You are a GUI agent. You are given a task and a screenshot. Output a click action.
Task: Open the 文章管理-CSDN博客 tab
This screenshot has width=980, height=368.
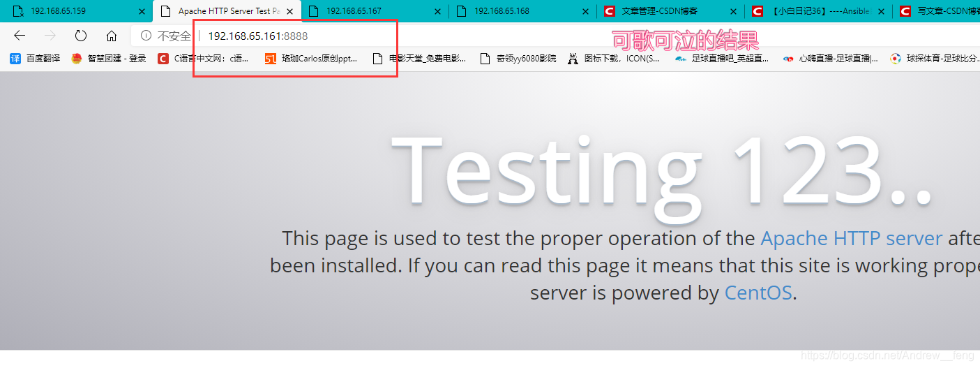(x=670, y=11)
